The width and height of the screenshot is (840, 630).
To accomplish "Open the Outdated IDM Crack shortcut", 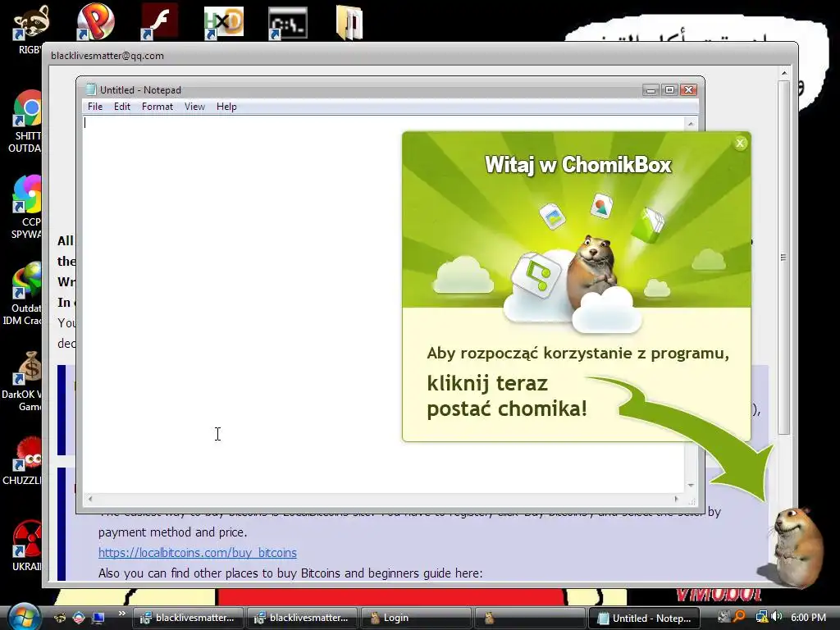I will pos(24,294).
